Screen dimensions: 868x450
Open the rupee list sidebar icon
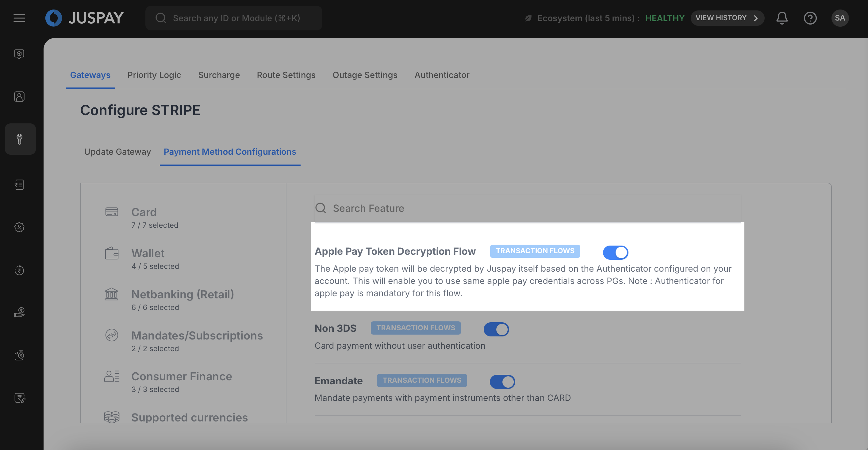[19, 184]
